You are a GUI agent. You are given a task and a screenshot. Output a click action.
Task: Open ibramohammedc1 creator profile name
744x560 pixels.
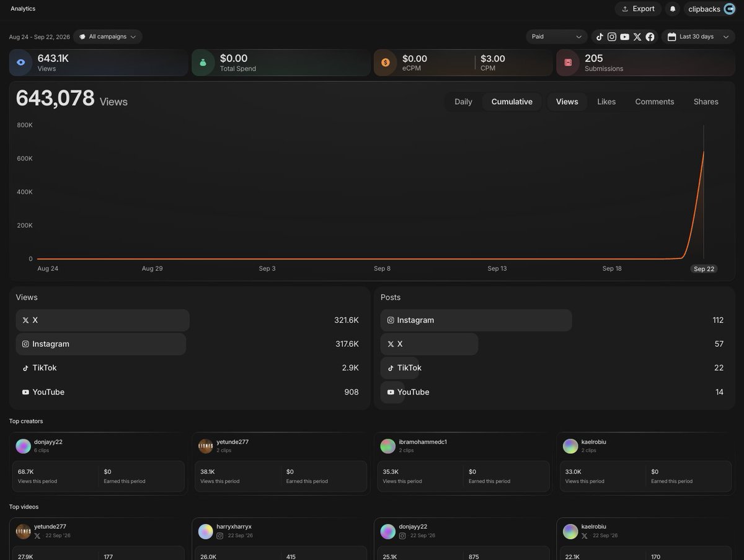tap(423, 442)
